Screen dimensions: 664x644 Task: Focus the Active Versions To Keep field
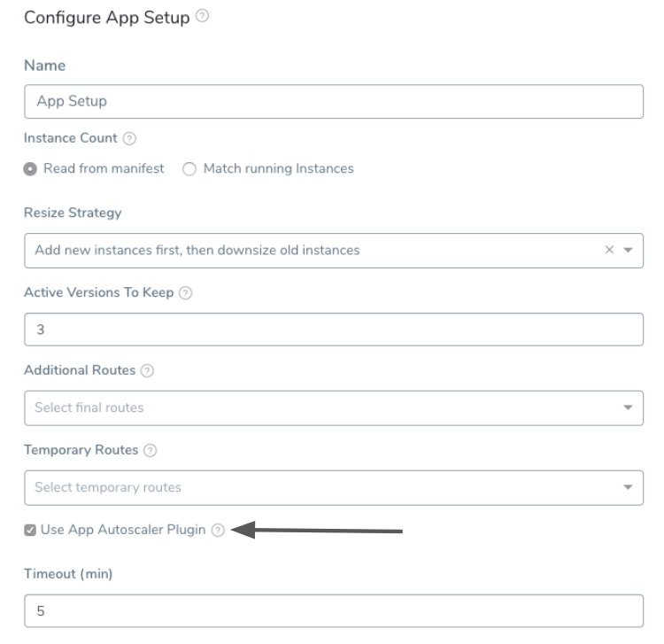(x=334, y=330)
